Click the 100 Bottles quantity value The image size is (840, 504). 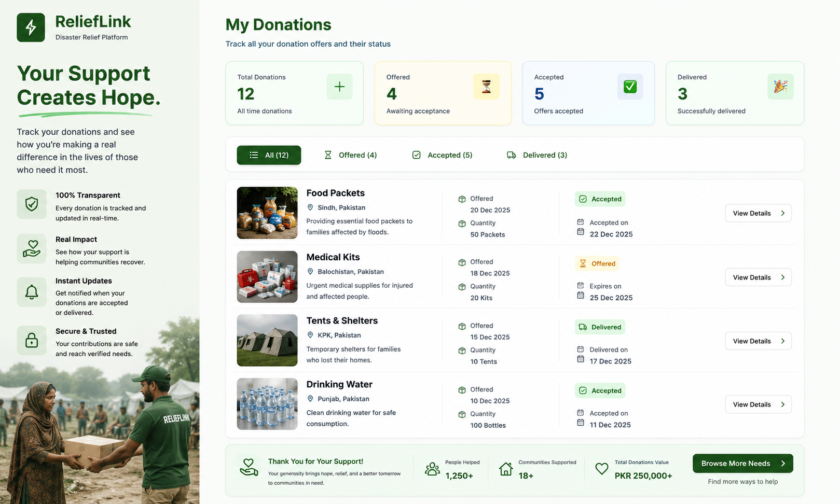(488, 425)
